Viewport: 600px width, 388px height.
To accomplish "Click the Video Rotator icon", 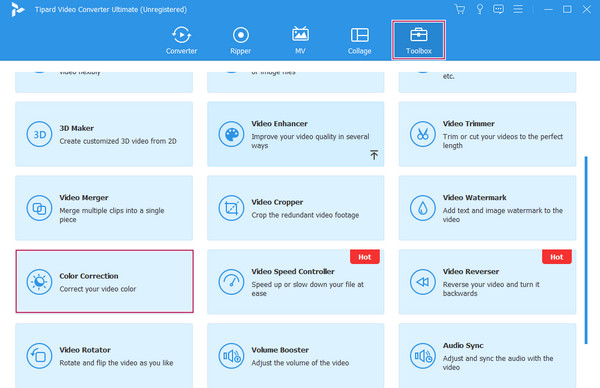I will 39,356.
